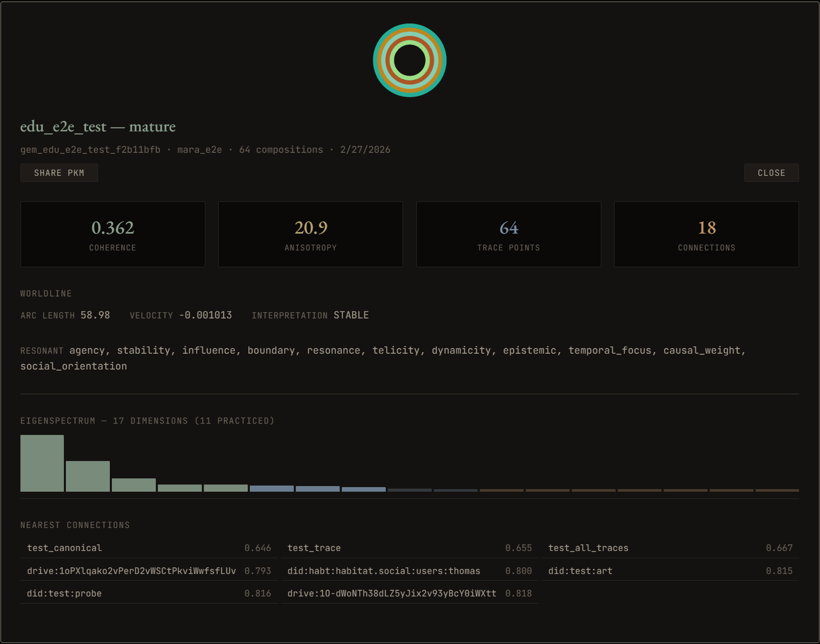Click the first blue eigenspectrum bar
The width and height of the screenshot is (820, 644).
point(272,489)
